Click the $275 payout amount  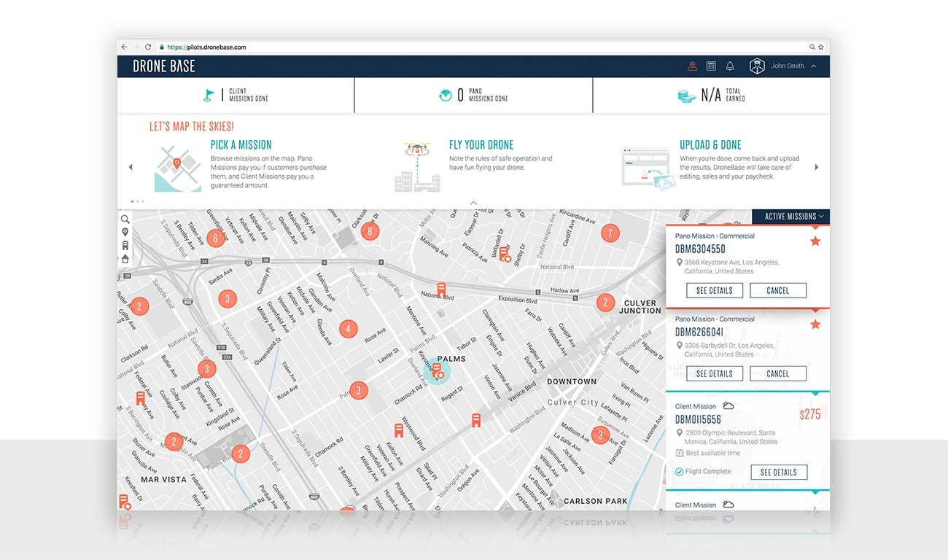(x=810, y=415)
